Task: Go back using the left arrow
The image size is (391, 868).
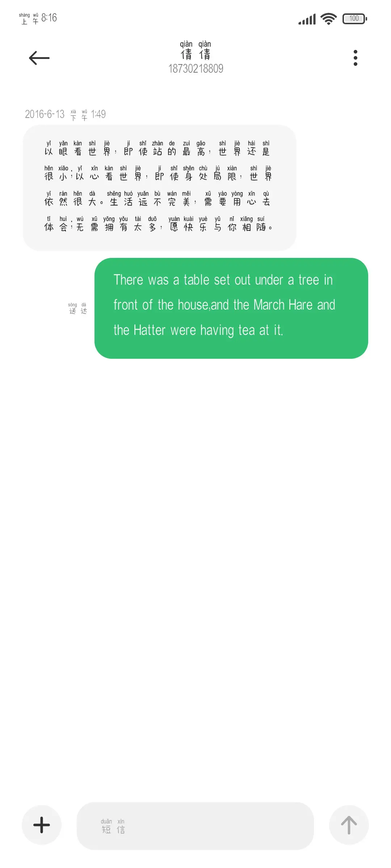Action: pos(39,58)
